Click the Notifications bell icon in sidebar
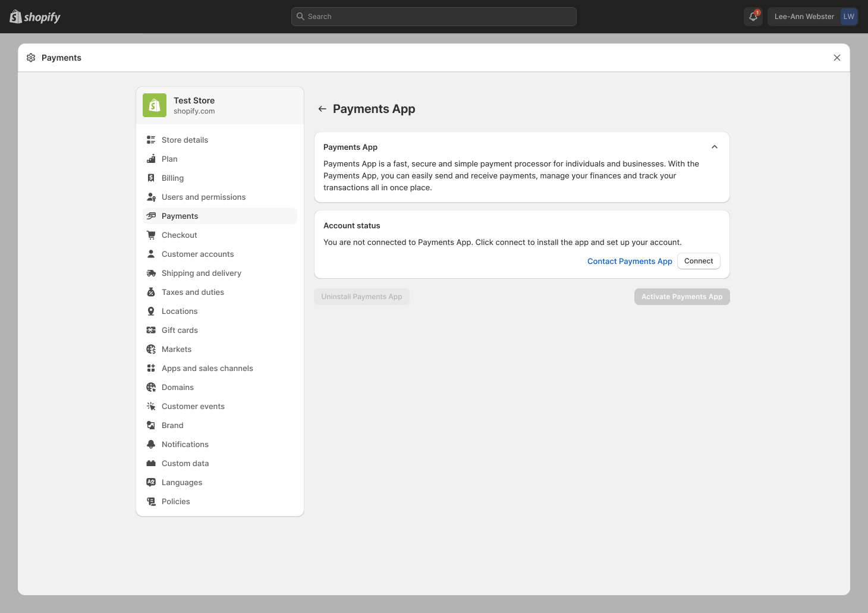Viewport: 868px width, 613px height. pos(151,444)
